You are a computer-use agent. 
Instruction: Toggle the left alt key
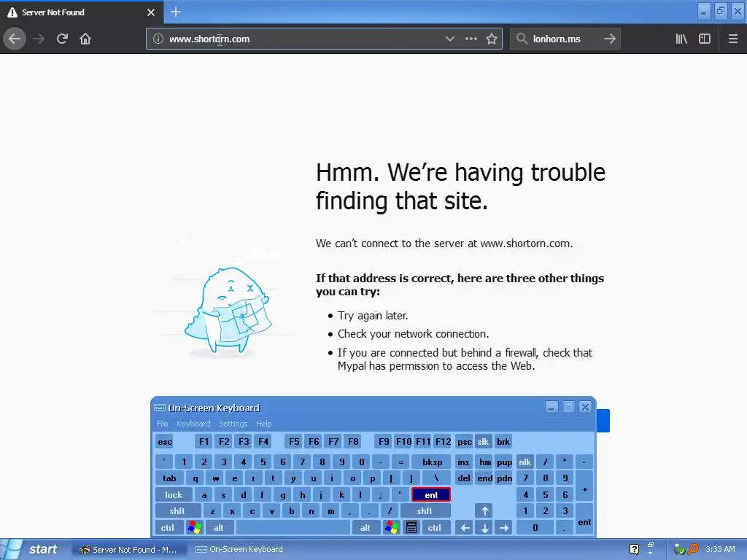coord(219,528)
